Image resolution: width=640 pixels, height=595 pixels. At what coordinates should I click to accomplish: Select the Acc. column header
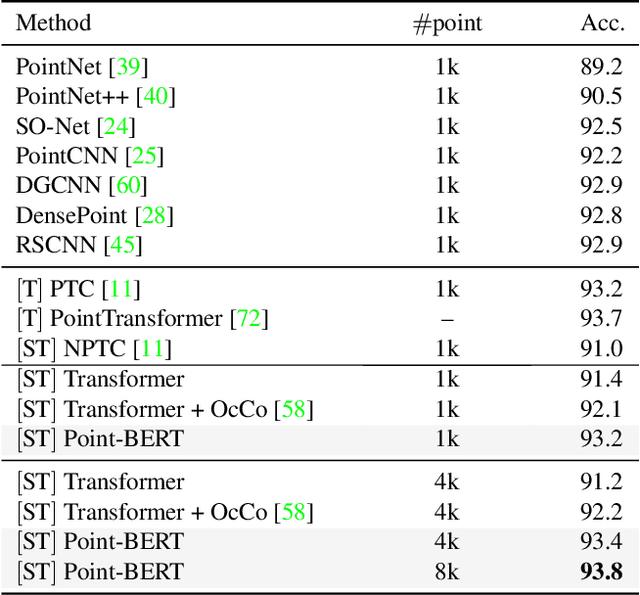(603, 23)
